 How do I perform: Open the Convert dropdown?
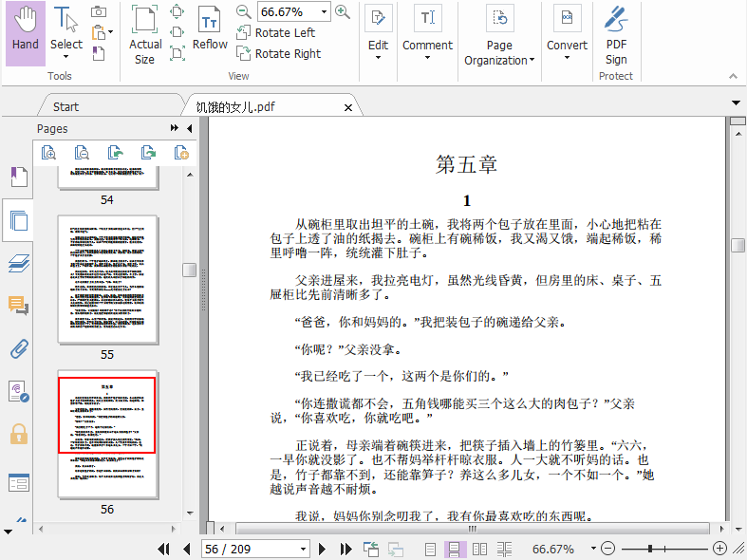[x=567, y=33]
